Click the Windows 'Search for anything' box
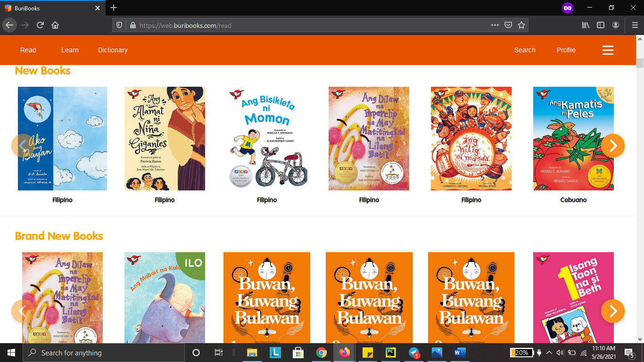 (104, 353)
